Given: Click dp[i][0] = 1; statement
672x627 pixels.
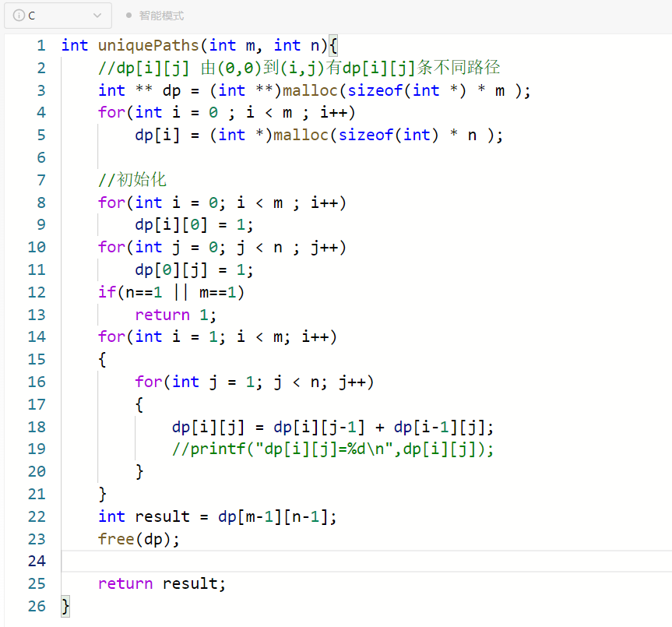Looking at the screenshot, I should click(194, 224).
